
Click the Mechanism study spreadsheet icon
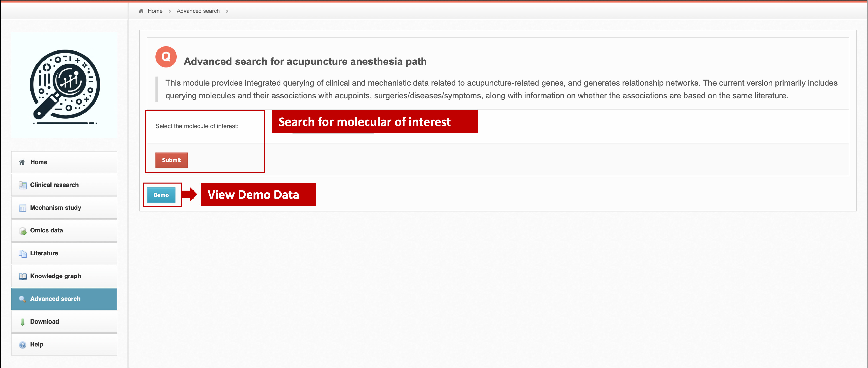(23, 208)
